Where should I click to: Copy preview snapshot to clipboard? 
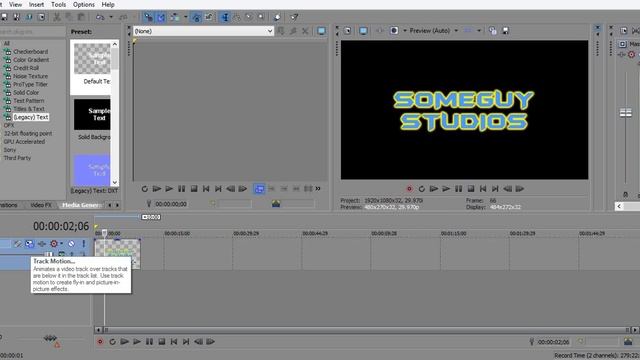click(493, 31)
